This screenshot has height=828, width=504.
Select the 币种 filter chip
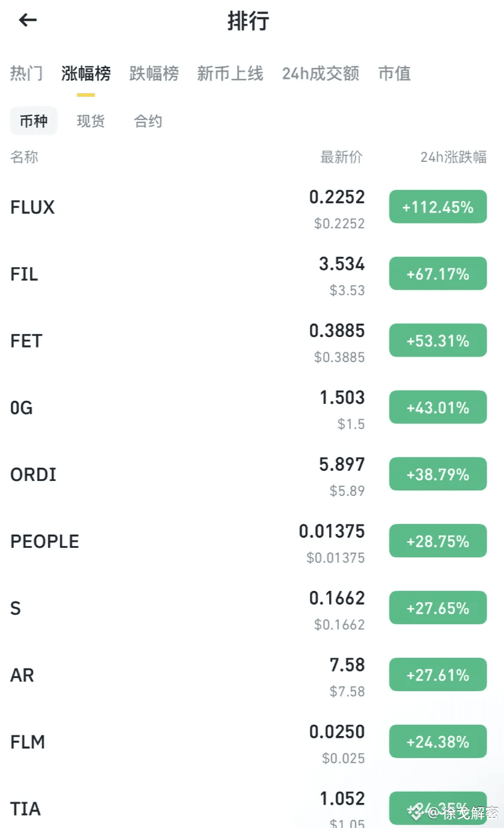pyautogui.click(x=33, y=121)
